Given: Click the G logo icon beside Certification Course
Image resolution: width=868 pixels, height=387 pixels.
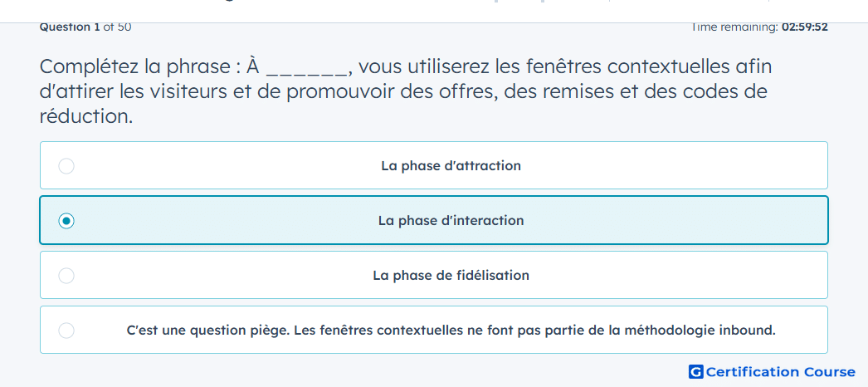Looking at the screenshot, I should pyautogui.click(x=696, y=371).
